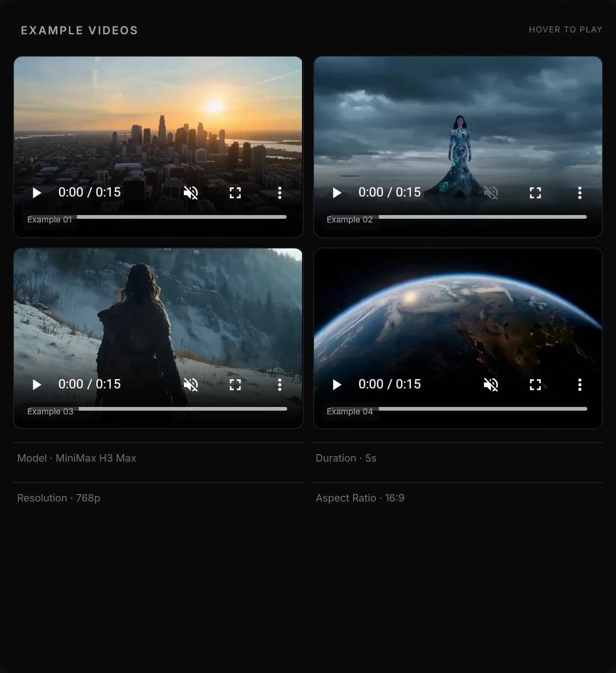
Task: Unmute the Example 04 Earth video
Action: 491,385
